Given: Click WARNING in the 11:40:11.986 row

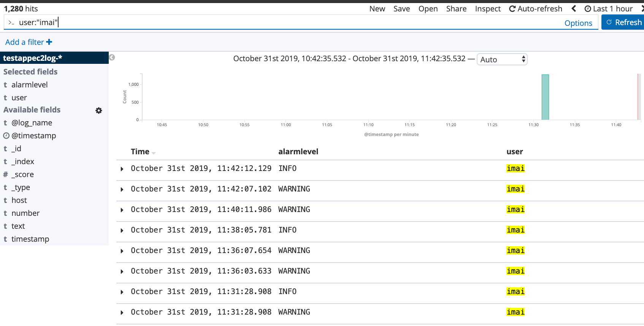Looking at the screenshot, I should coord(294,209).
